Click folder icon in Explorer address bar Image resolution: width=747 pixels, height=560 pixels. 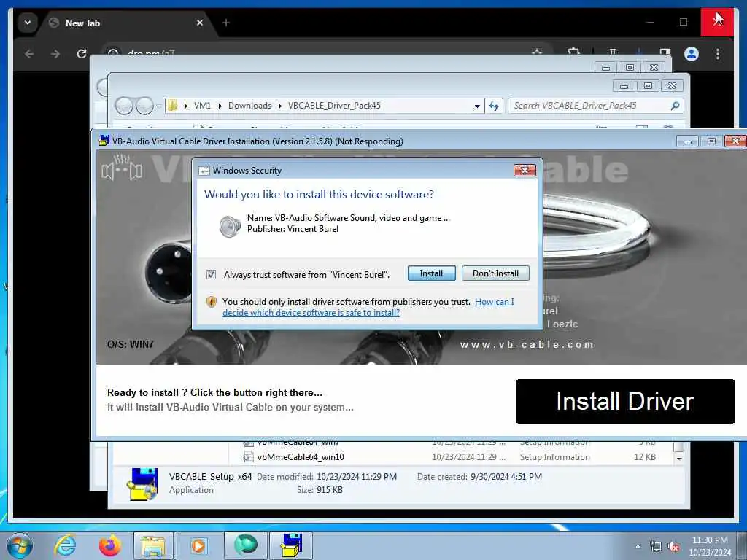click(x=173, y=106)
